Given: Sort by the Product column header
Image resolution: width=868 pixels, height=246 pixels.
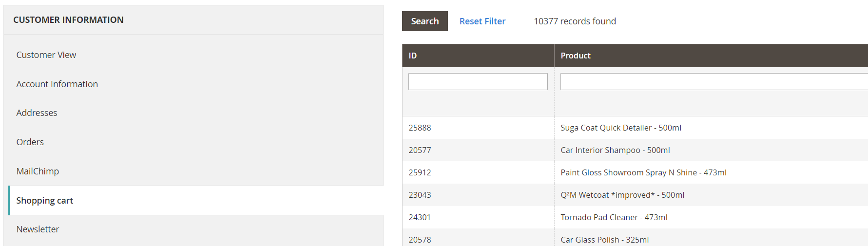Looking at the screenshot, I should click(x=711, y=56).
